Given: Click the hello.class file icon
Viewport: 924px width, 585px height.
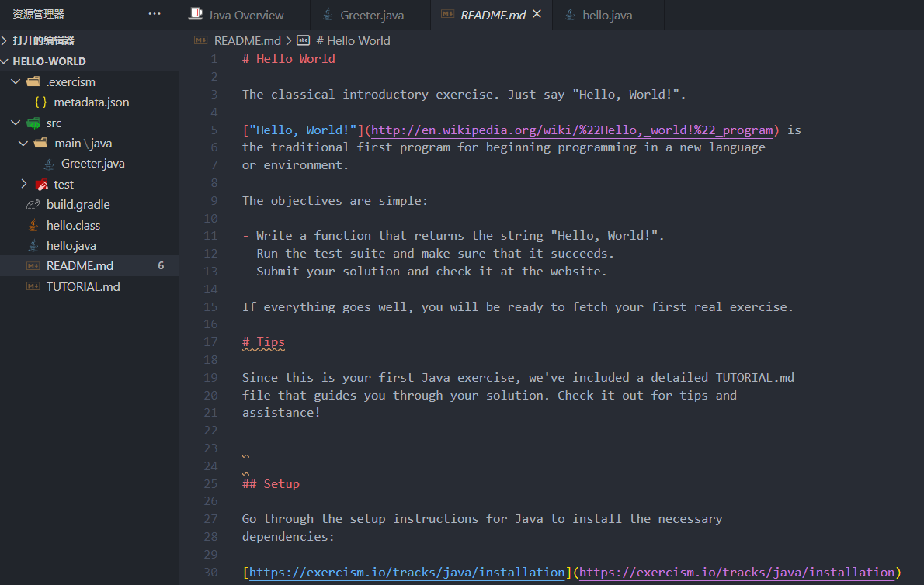Looking at the screenshot, I should coord(33,226).
